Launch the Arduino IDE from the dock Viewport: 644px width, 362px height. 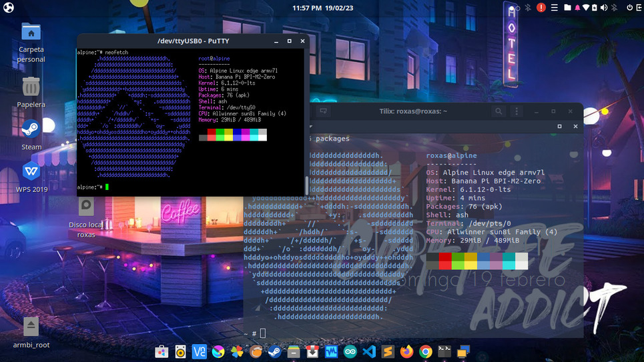350,352
